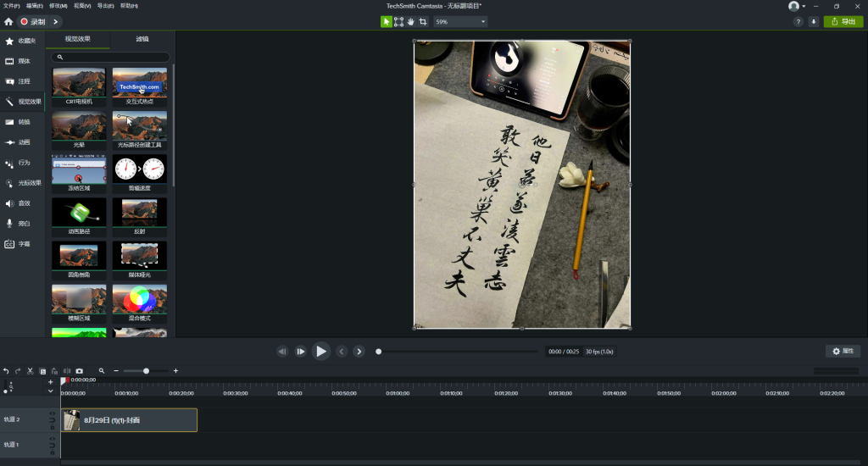Image resolution: width=868 pixels, height=466 pixels.
Task: Switch to the 滤镜 tab
Action: click(142, 39)
